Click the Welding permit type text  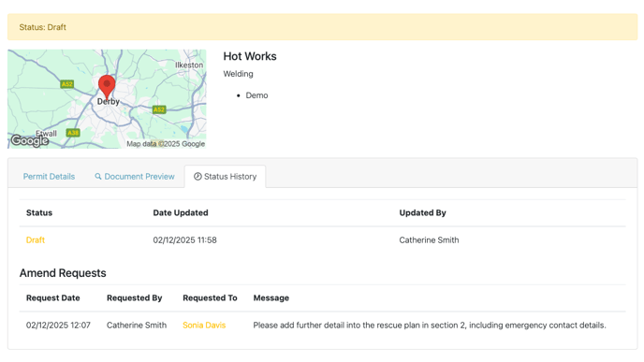point(238,74)
